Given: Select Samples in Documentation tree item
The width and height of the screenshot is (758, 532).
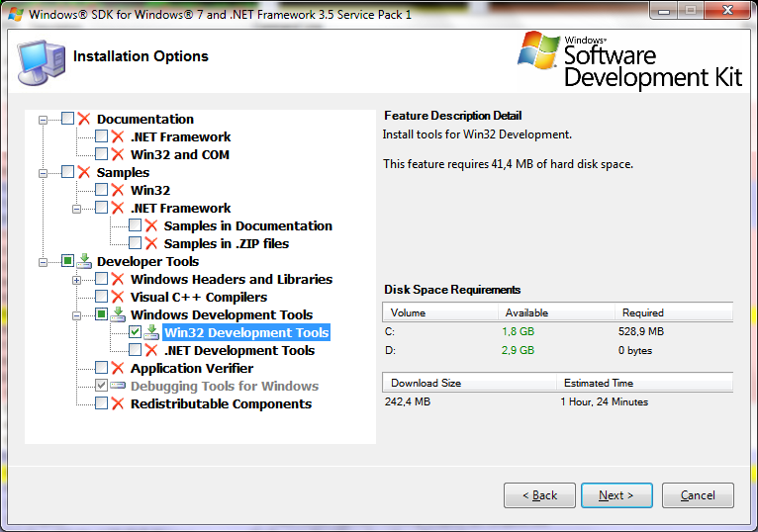Looking at the screenshot, I should 248,226.
